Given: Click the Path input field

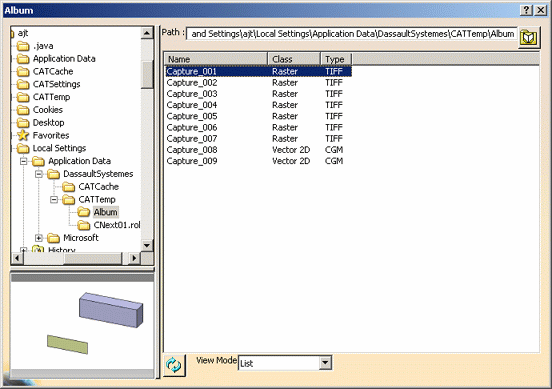Looking at the screenshot, I should pos(351,34).
